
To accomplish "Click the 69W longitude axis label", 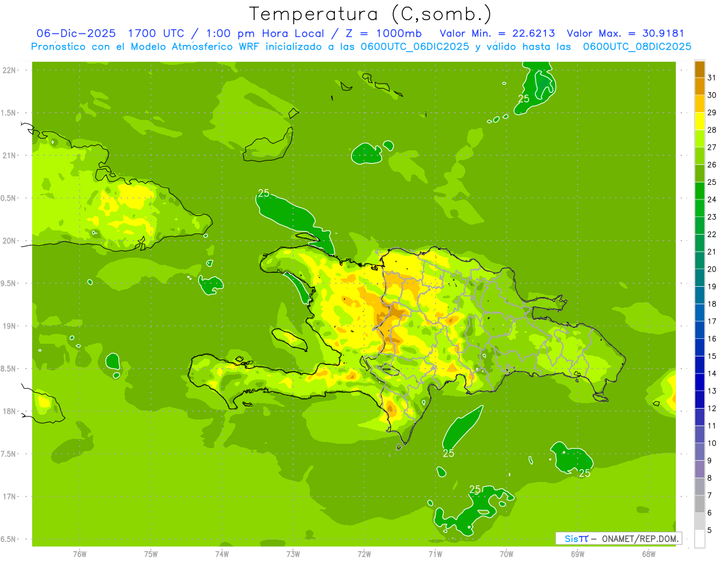I will 578,554.
